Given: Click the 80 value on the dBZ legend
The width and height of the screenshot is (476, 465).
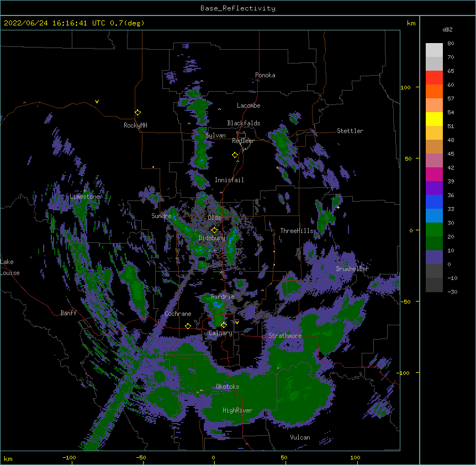Looking at the screenshot, I should click(x=451, y=44).
